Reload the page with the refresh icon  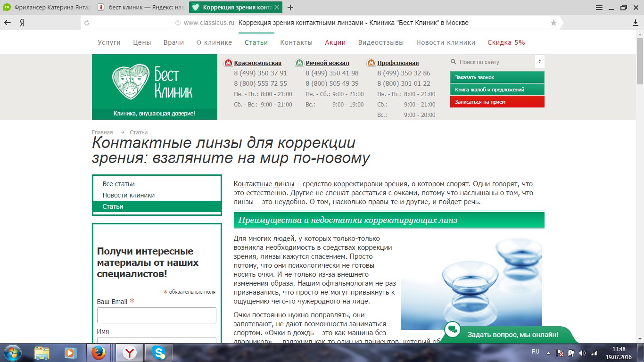(x=86, y=23)
